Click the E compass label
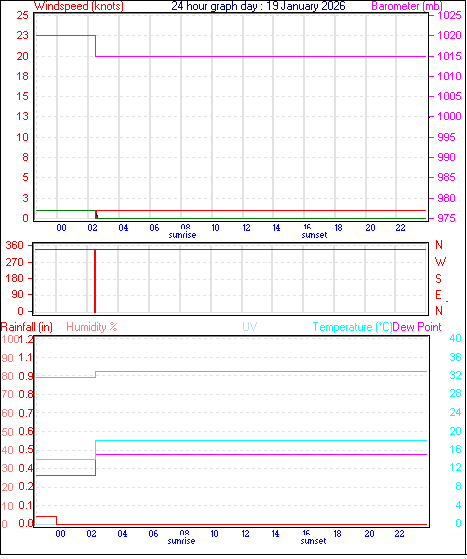 [438, 295]
